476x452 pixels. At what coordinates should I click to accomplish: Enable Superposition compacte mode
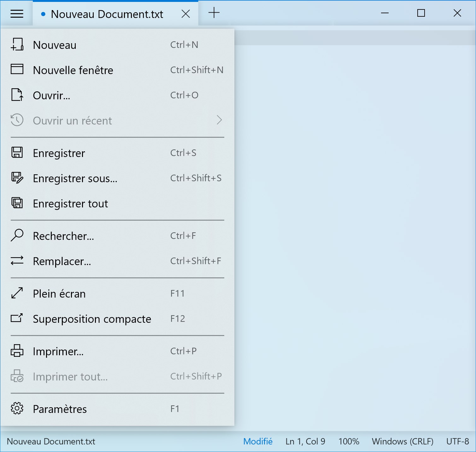(x=117, y=319)
